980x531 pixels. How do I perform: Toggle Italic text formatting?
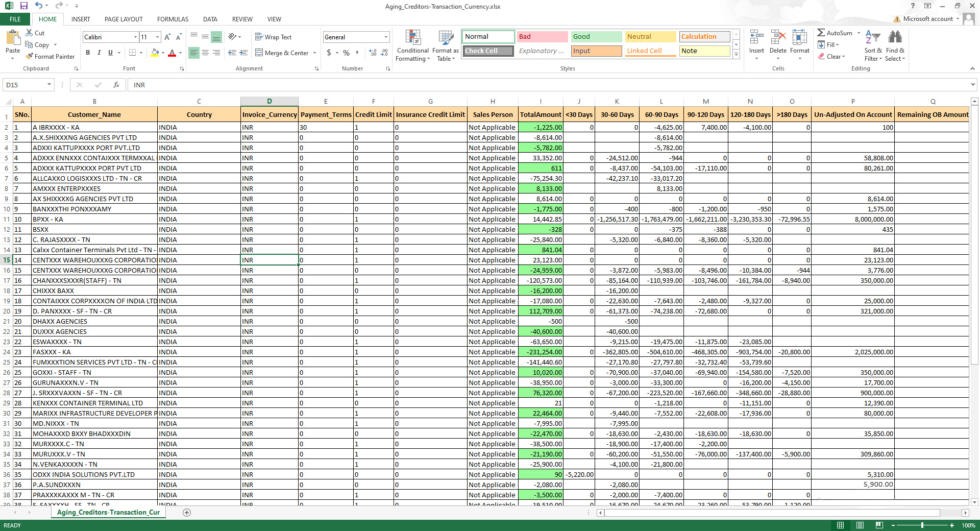99,53
